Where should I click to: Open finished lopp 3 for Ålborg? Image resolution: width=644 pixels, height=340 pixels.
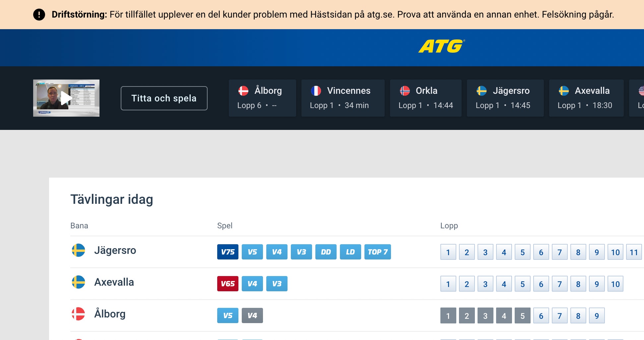[x=485, y=315]
